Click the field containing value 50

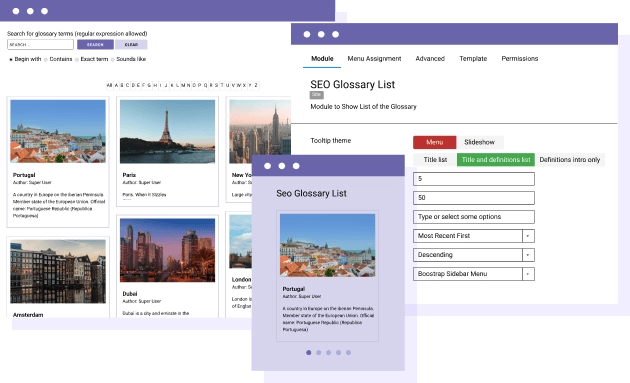coord(474,198)
